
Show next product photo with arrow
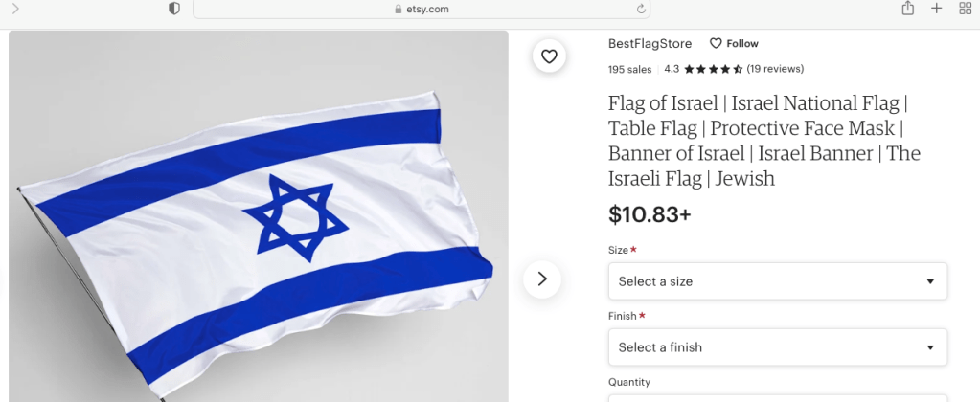(x=542, y=279)
